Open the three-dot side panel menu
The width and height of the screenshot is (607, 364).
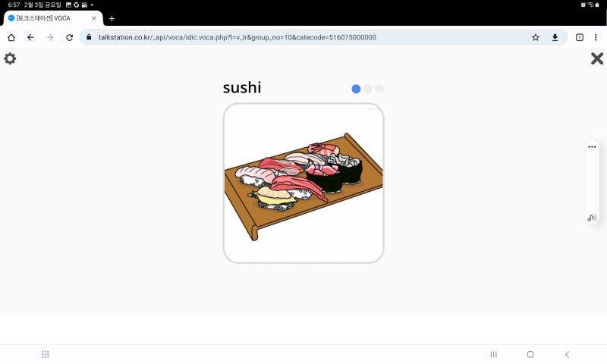(592, 147)
